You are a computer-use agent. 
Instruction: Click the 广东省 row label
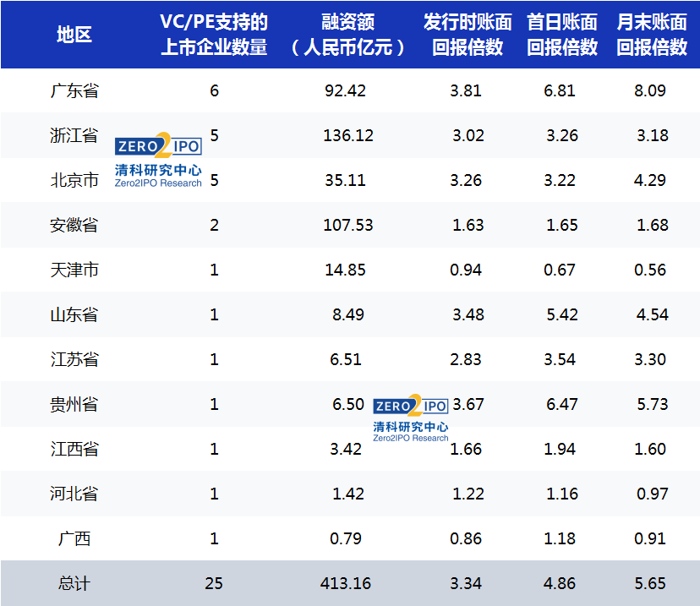(x=74, y=90)
